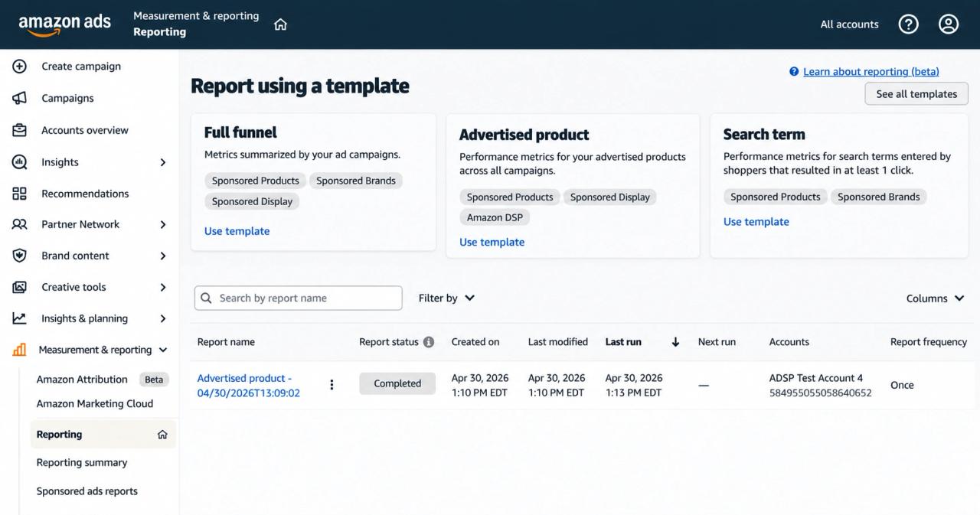
Task: Sort by the Report name column header
Action: click(x=226, y=342)
